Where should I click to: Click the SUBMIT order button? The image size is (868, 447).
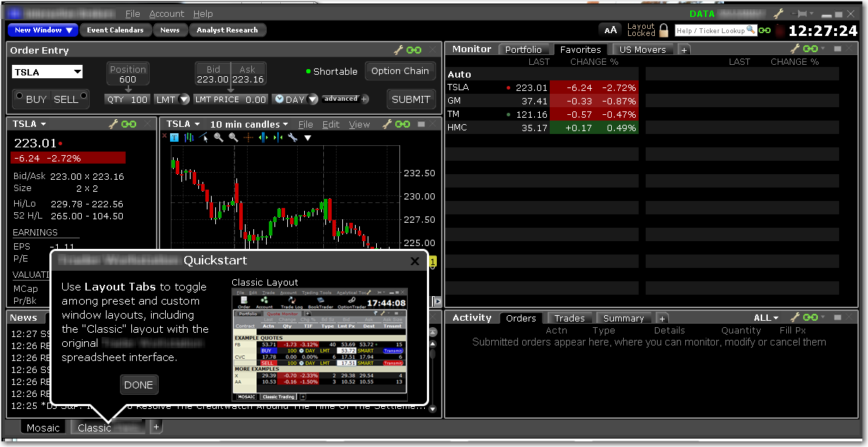[411, 99]
